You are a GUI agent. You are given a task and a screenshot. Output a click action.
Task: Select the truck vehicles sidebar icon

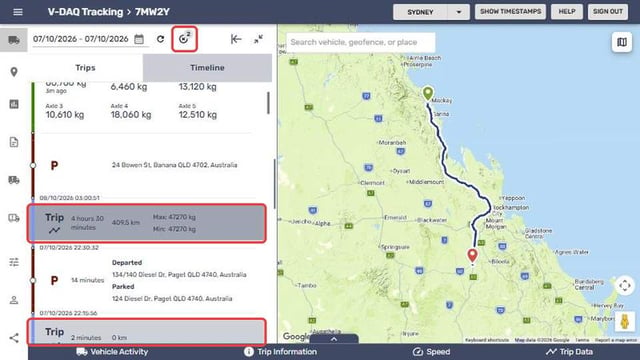coord(14,40)
